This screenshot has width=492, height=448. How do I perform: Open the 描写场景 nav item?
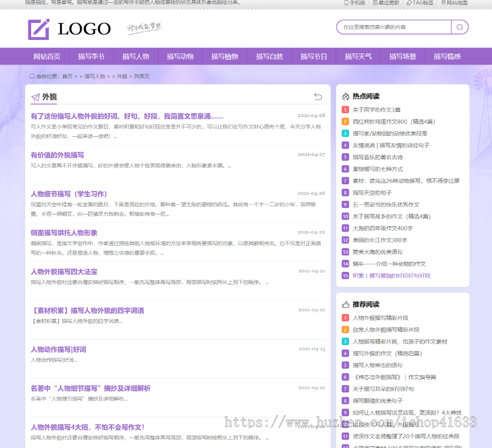point(402,56)
